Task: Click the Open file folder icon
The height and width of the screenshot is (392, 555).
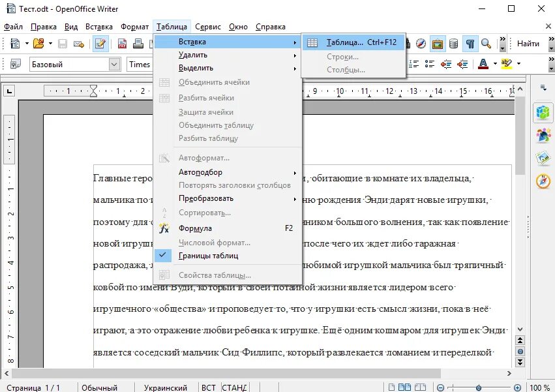Action: tap(38, 44)
